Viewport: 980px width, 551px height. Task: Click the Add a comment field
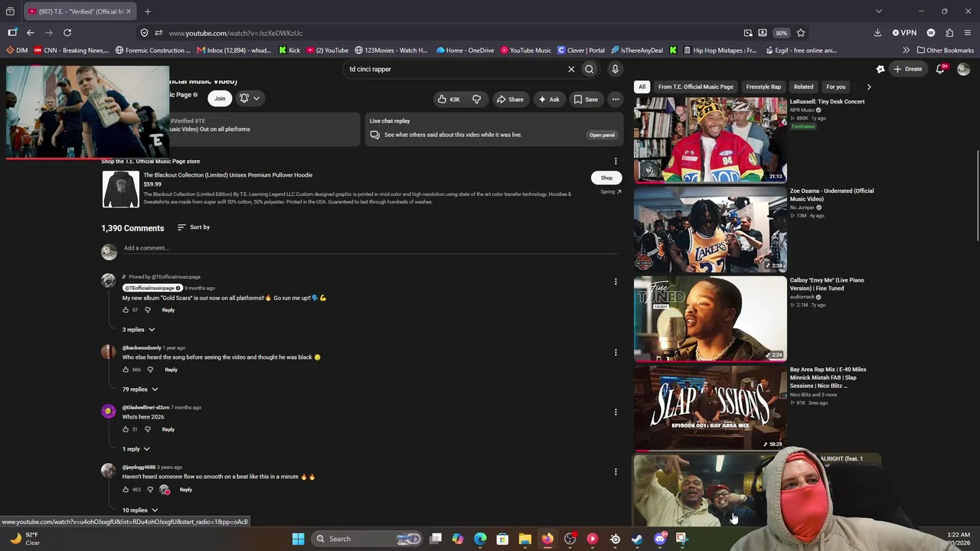(371, 248)
